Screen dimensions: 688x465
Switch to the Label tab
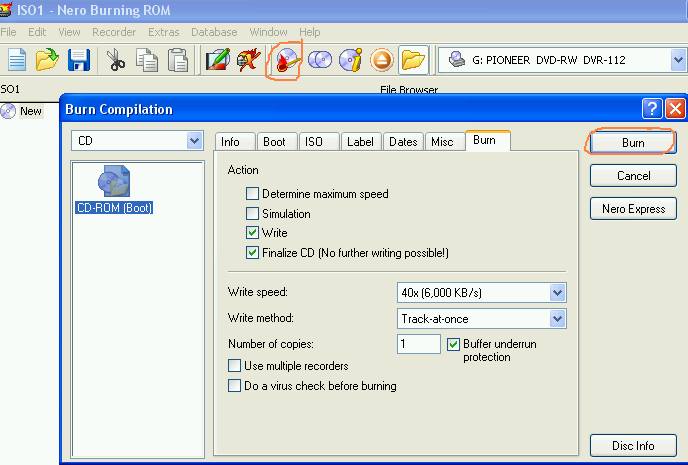pos(361,142)
